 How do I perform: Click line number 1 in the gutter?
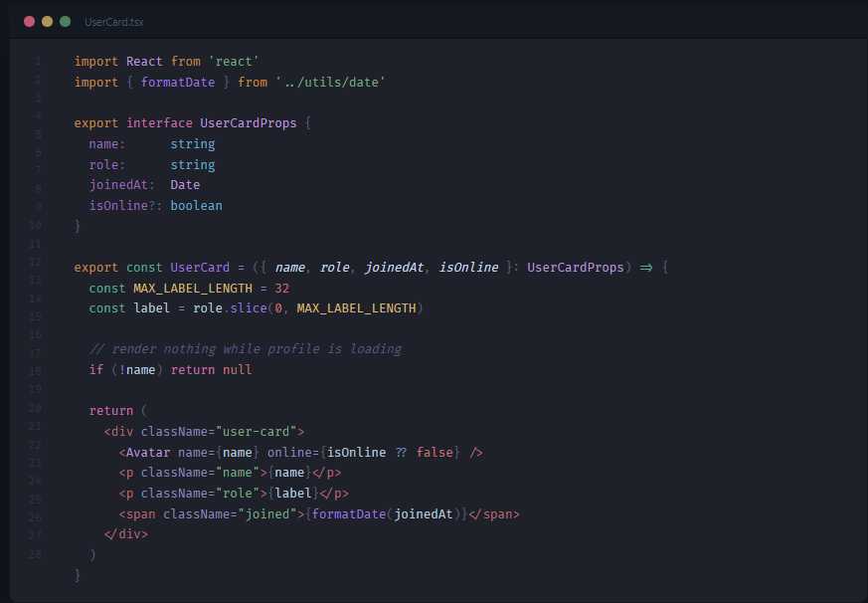[x=38, y=61]
